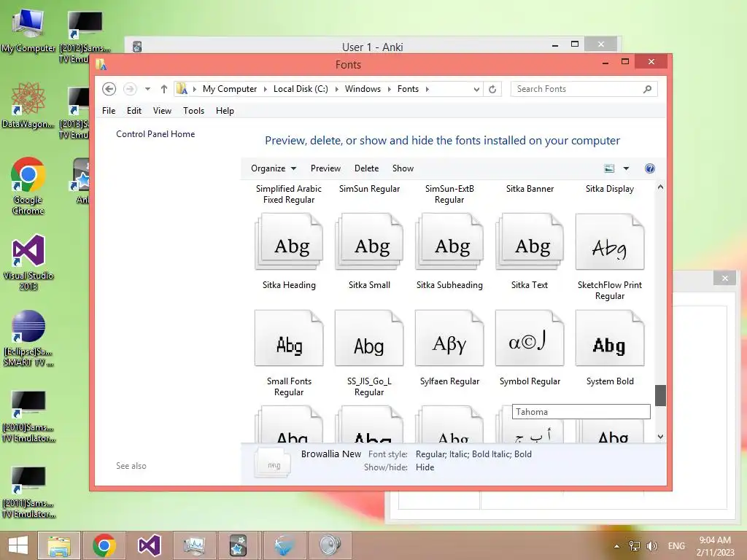Viewport: 747px width, 560px height.
Task: Open Visual Studio from the taskbar
Action: tap(149, 545)
